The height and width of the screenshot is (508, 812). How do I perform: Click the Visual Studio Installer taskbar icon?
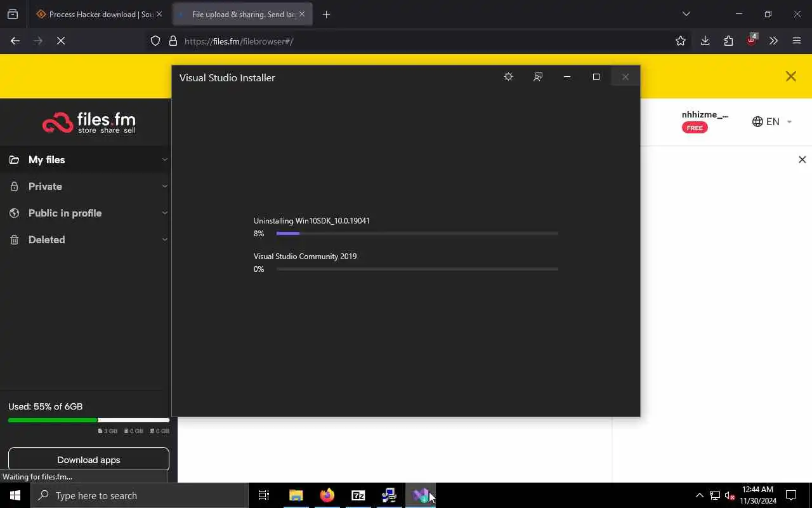coord(420,495)
